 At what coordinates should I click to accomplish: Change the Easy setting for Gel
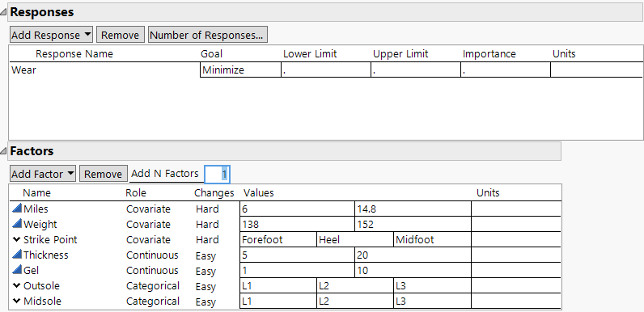tap(205, 271)
